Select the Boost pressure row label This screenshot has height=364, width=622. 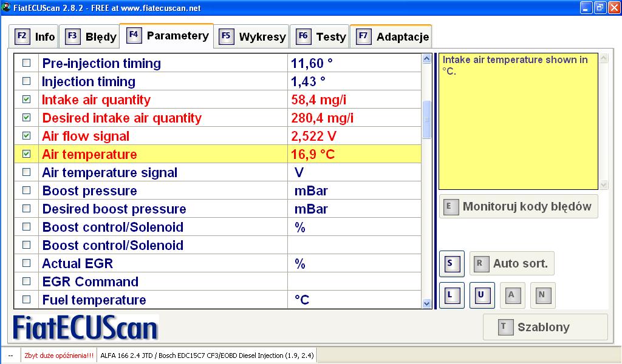pos(90,191)
